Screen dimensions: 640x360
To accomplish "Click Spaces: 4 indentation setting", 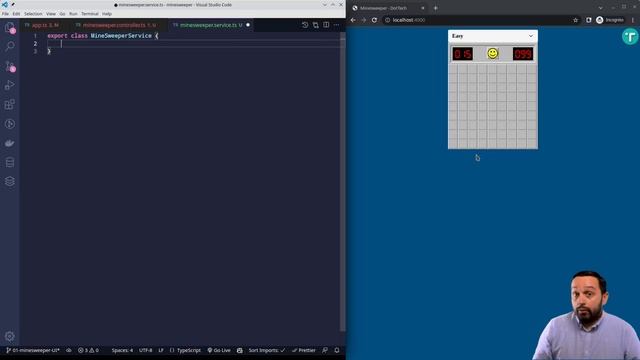I will 122,350.
